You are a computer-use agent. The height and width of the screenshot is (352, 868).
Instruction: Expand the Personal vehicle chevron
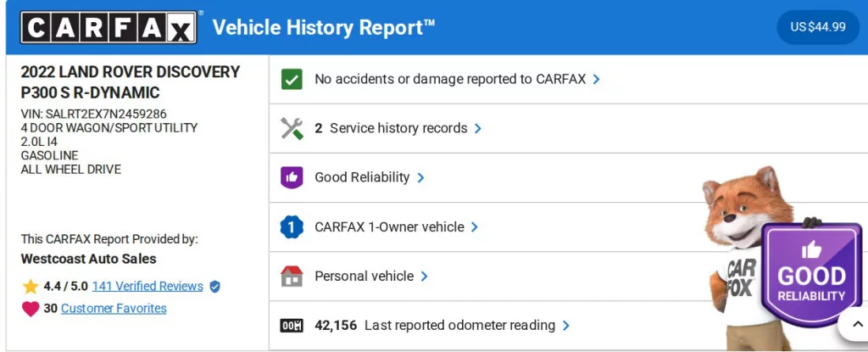(425, 277)
